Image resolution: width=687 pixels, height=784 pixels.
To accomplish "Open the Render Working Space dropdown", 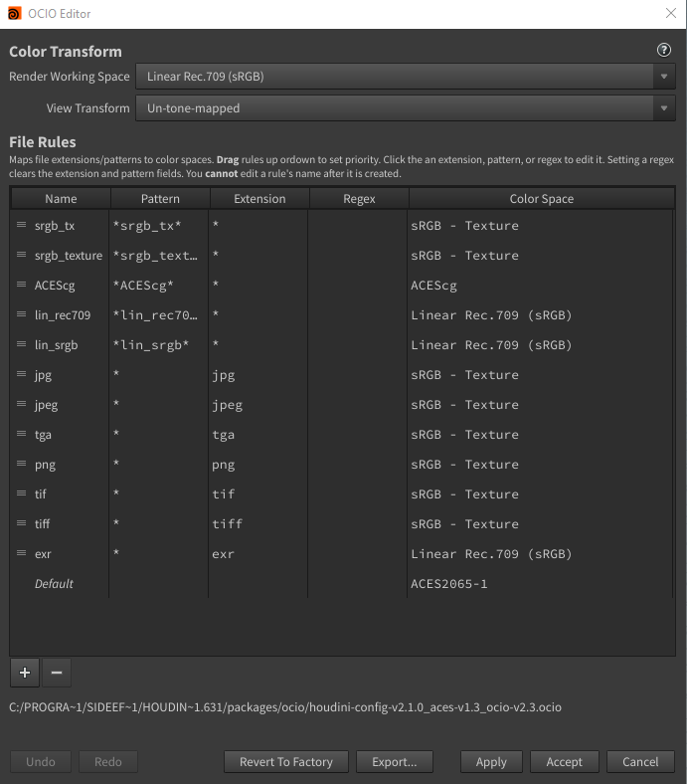I will coord(406,77).
